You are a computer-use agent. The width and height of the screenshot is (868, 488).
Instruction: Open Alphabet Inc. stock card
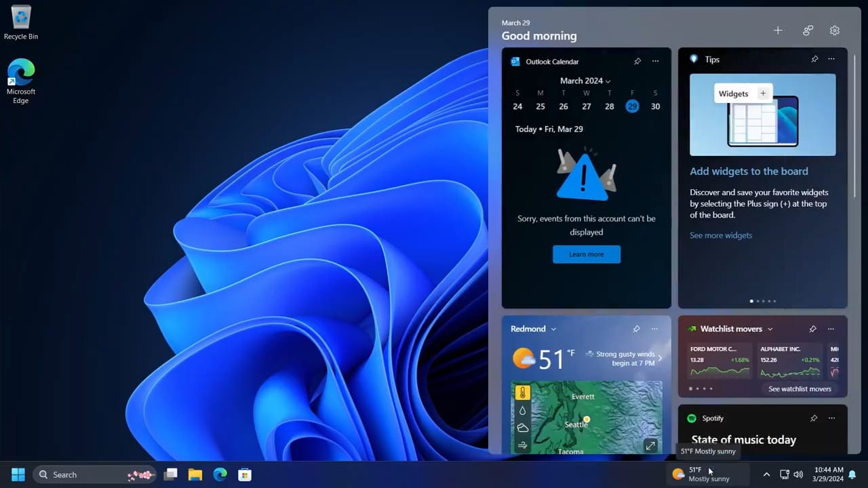790,363
